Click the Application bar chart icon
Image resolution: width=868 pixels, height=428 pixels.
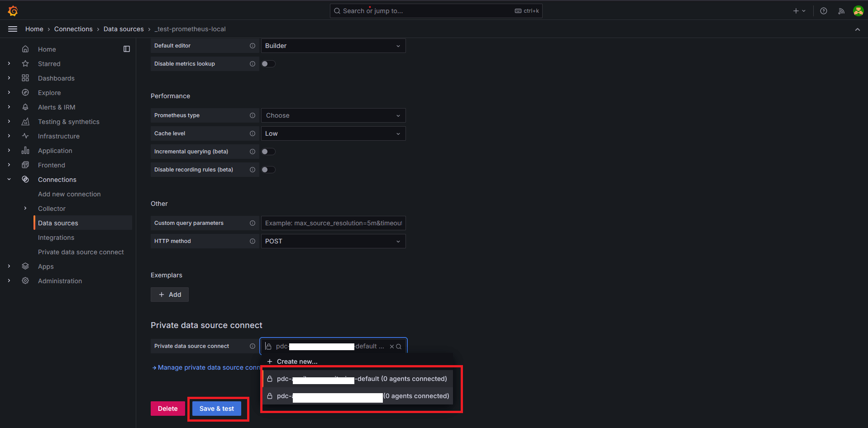(25, 150)
